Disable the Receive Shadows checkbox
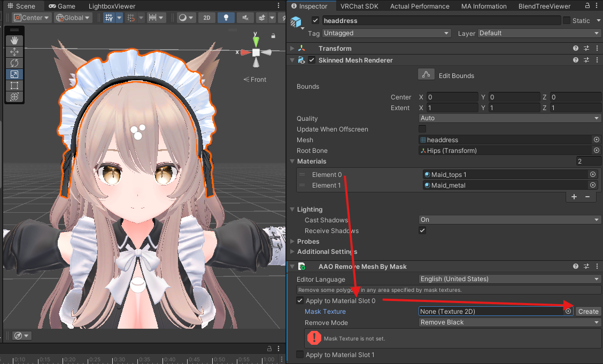The height and width of the screenshot is (364, 603). [422, 230]
